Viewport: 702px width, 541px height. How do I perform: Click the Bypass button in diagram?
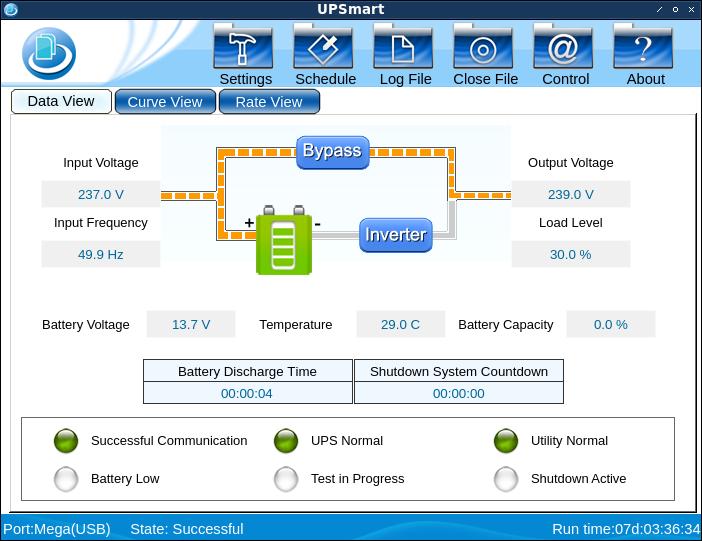click(x=332, y=152)
